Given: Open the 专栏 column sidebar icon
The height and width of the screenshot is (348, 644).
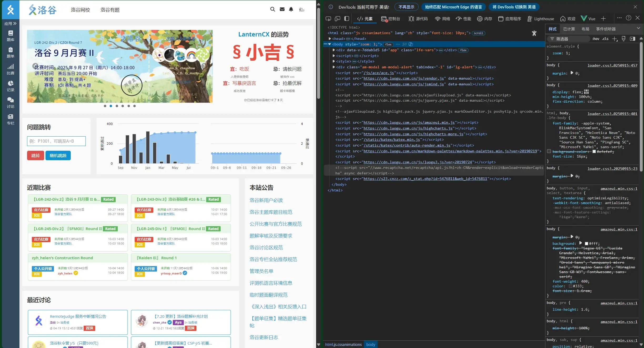Looking at the screenshot, I should (x=11, y=120).
